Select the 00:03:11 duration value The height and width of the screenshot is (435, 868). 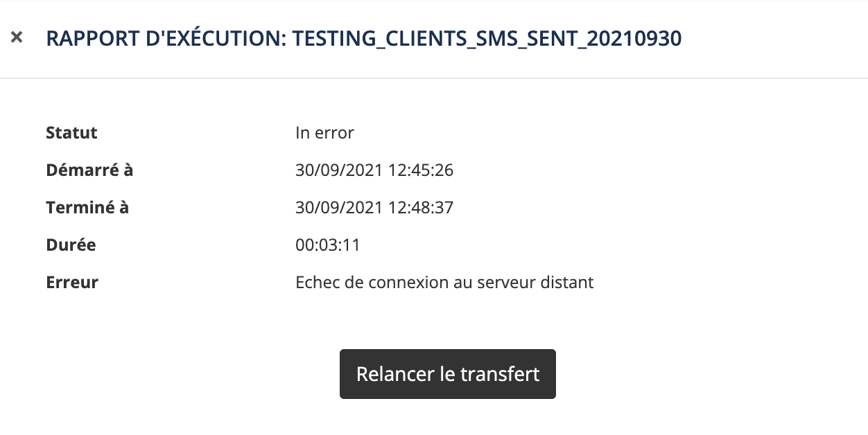point(328,245)
